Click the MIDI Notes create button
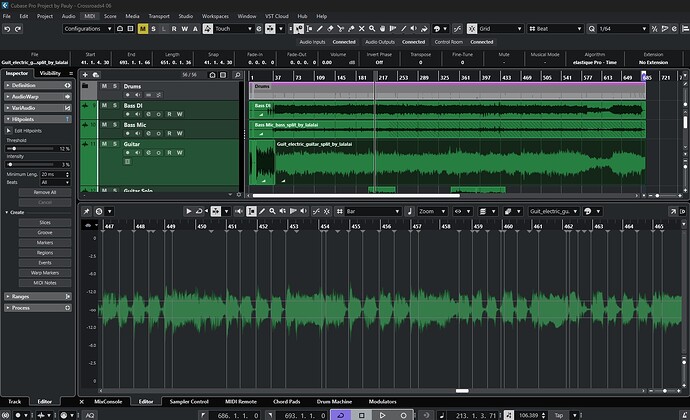690x420 pixels. [x=45, y=283]
